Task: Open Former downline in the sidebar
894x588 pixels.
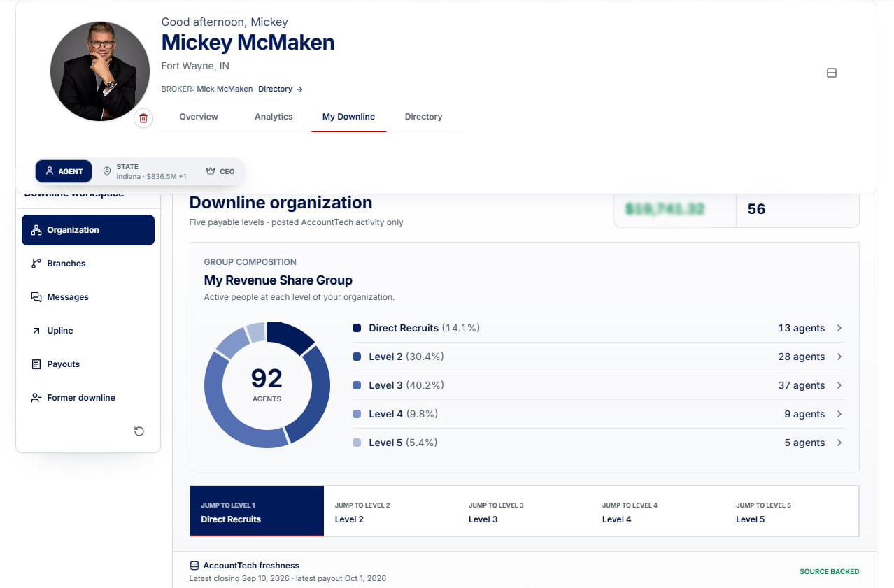Action: (x=88, y=398)
